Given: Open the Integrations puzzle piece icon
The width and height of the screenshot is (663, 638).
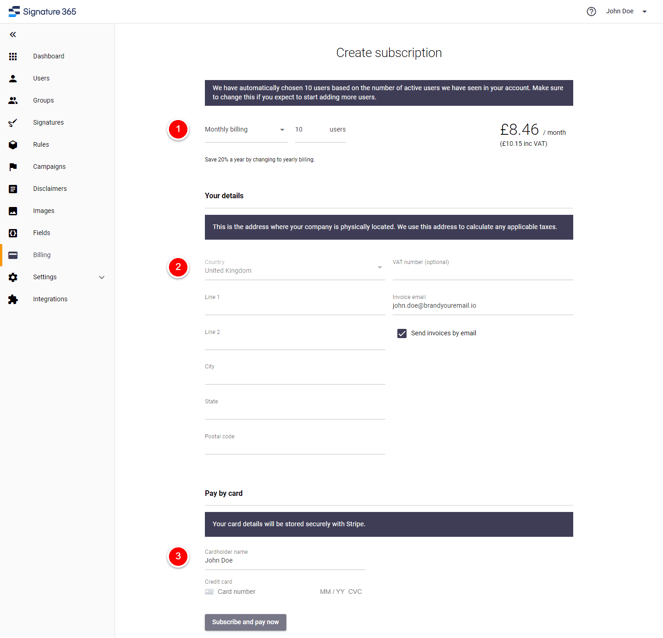Looking at the screenshot, I should click(x=13, y=299).
